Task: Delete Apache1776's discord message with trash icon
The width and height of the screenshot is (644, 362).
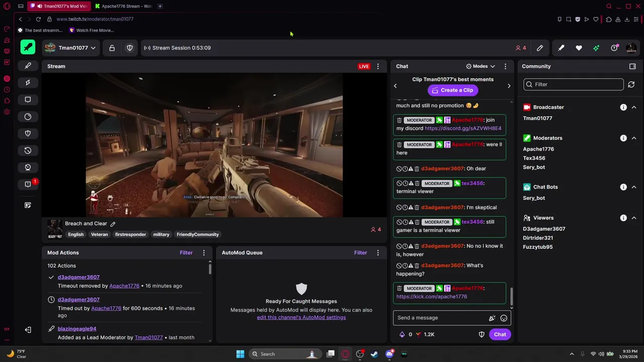Action: tap(399, 120)
